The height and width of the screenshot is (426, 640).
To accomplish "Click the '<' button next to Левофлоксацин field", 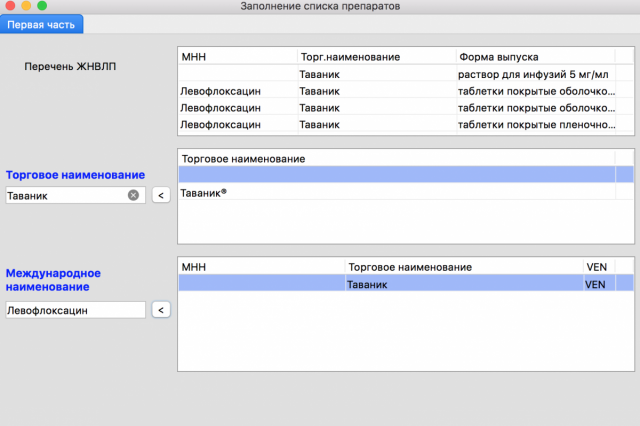I will tap(161, 310).
